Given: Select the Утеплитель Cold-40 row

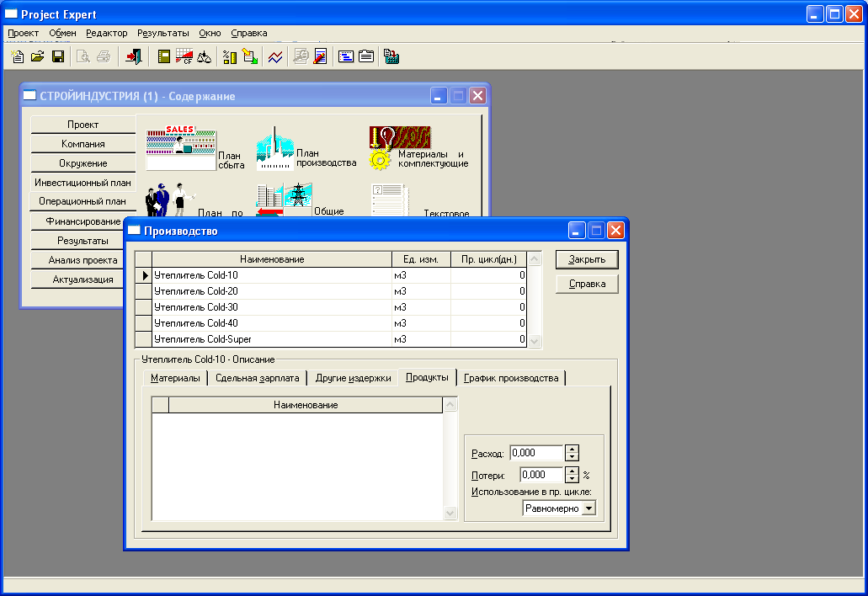Looking at the screenshot, I should pos(331,323).
